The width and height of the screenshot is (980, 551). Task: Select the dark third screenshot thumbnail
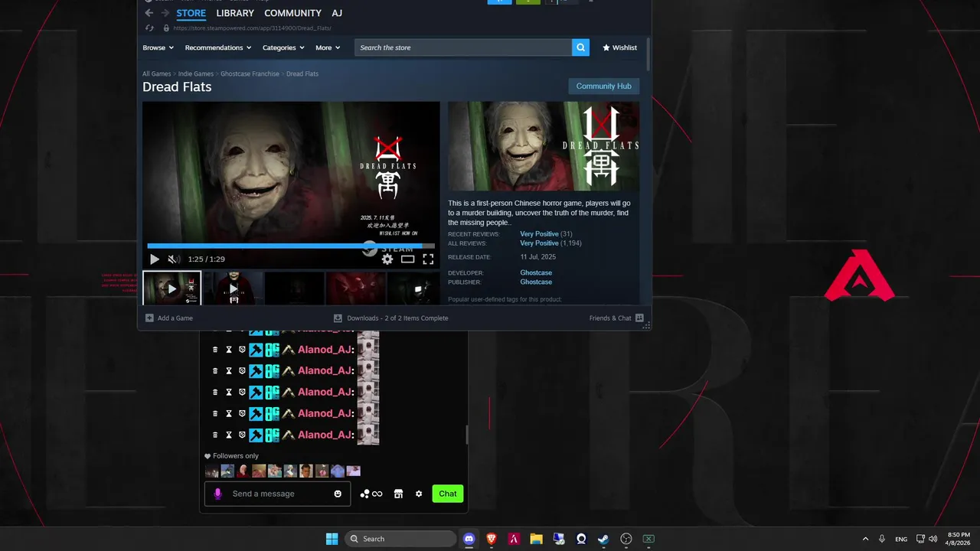pos(295,289)
